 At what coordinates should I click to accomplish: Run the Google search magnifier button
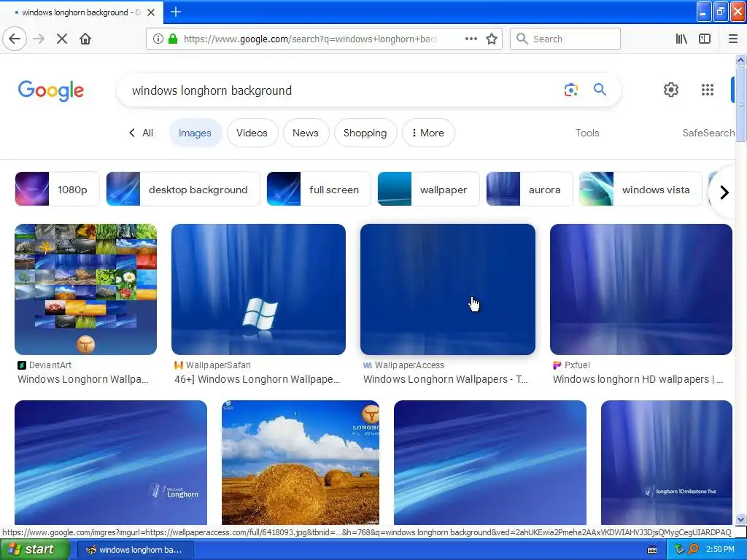[x=600, y=89]
